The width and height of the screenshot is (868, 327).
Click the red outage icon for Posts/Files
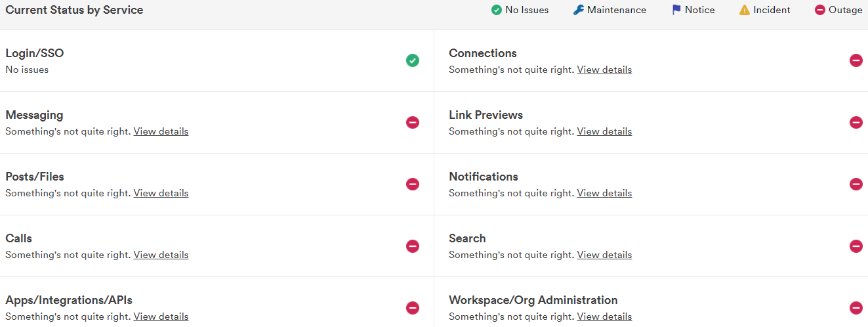(x=412, y=184)
